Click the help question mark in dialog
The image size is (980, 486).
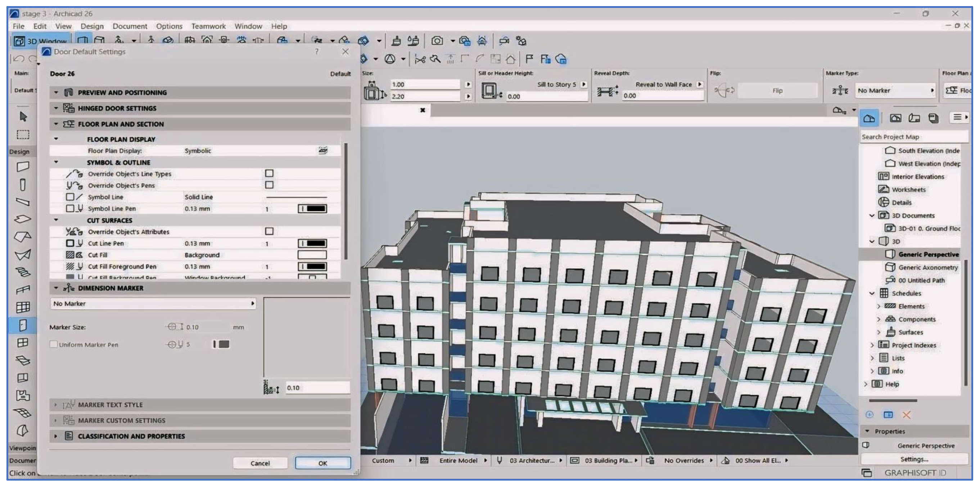click(x=316, y=51)
